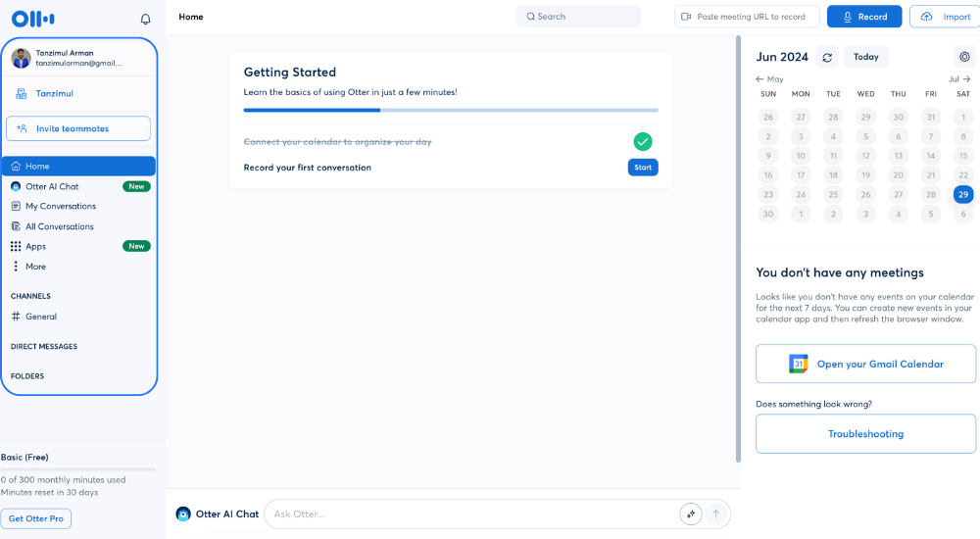Select June 30 in calendar

pos(768,214)
